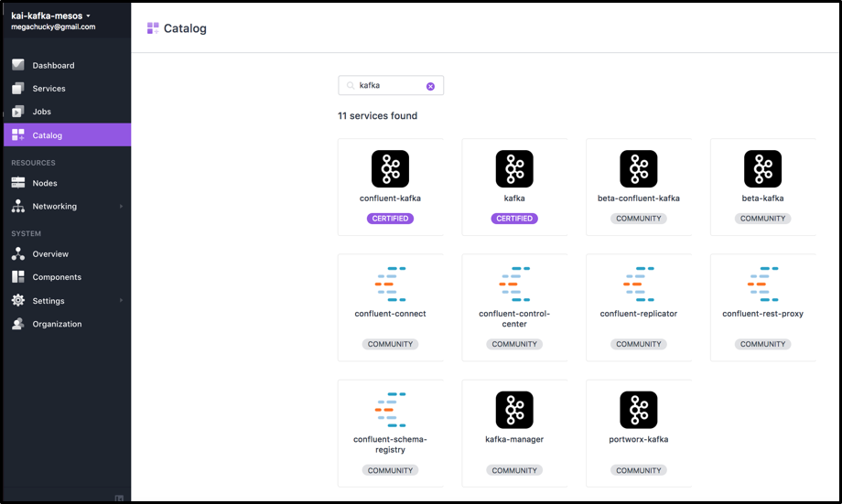This screenshot has height=504, width=842.
Task: Click the COMMUNITY badge on confluent-rest-proxy
Action: [x=762, y=344]
